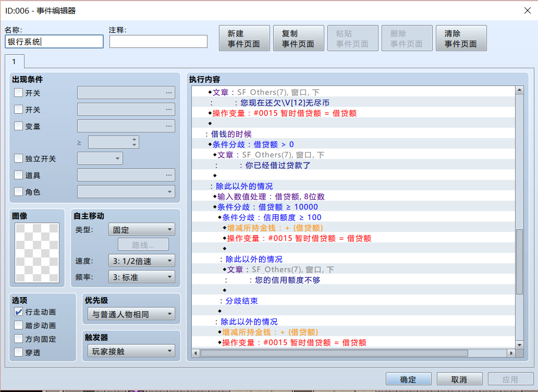Open the 优先级 dropdown 与普通人物相同
Viewport: 538px width, 392px height.
pos(131,314)
